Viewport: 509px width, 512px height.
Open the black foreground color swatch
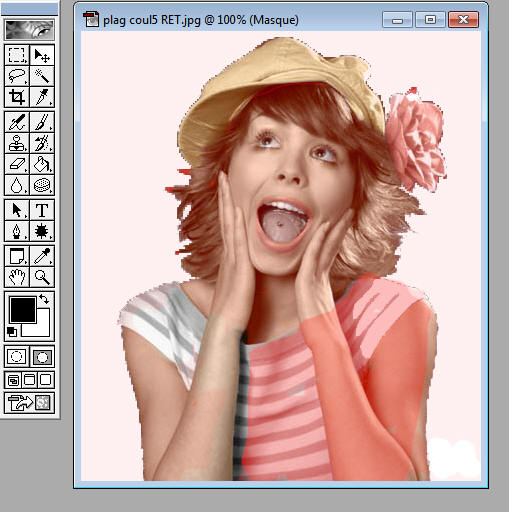click(x=23, y=310)
